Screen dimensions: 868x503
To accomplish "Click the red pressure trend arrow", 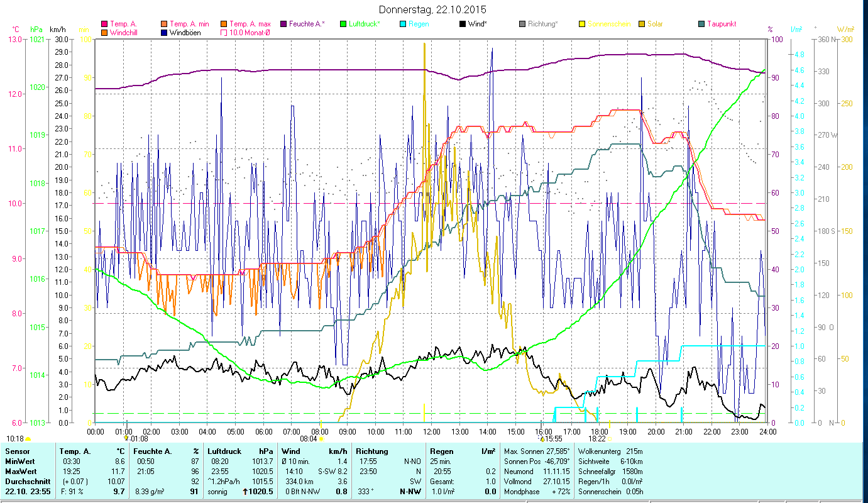I will [245, 492].
